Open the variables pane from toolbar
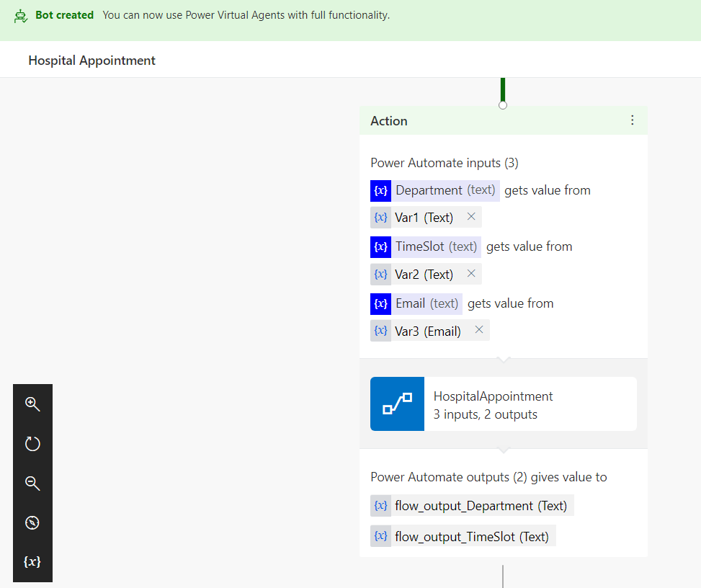Image resolution: width=701 pixels, height=588 pixels. 32,561
